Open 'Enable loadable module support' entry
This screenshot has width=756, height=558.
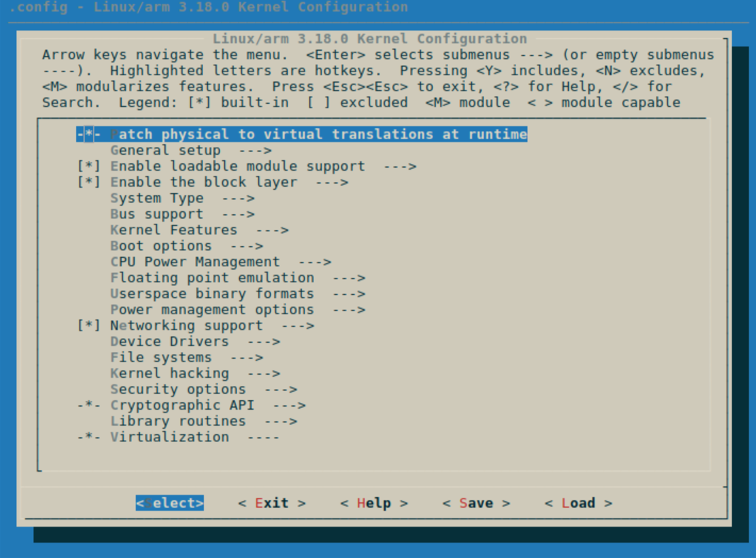pos(263,166)
